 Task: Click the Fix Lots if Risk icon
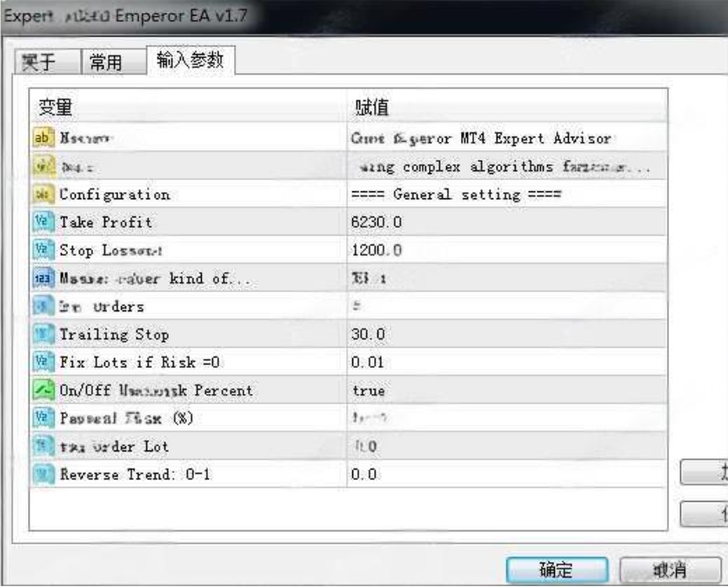coord(43,363)
